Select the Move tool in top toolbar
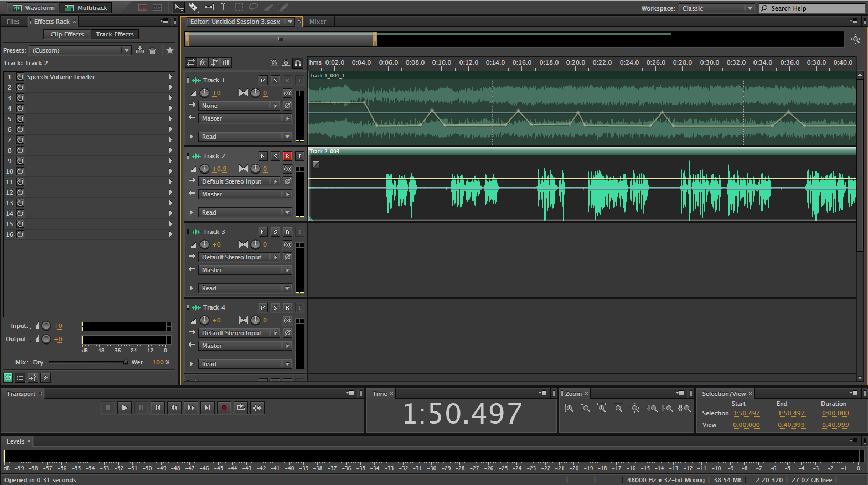Image resolution: width=868 pixels, height=485 pixels. tap(179, 7)
